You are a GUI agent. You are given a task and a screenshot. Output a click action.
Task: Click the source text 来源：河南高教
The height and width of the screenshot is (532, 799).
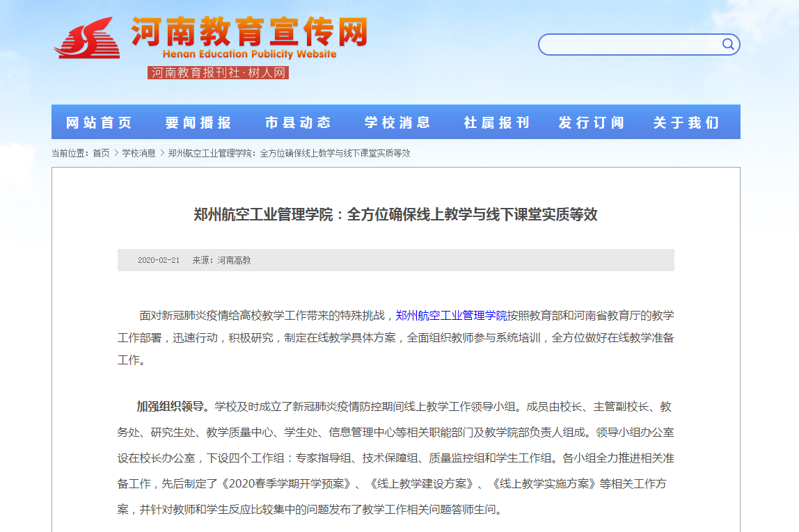221,260
